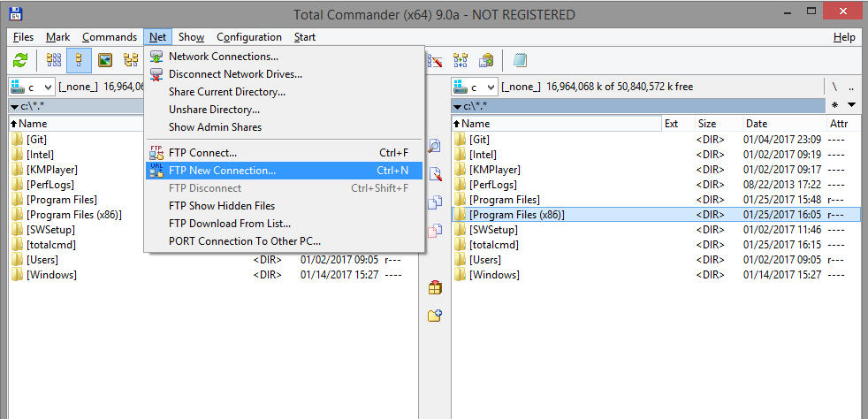Open multi-rename tool icon with red pencil

point(435,60)
